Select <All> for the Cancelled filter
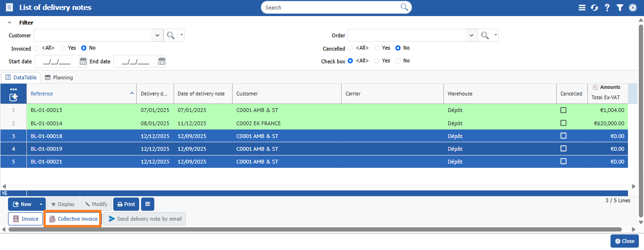The height and width of the screenshot is (250, 644). coord(351,48)
